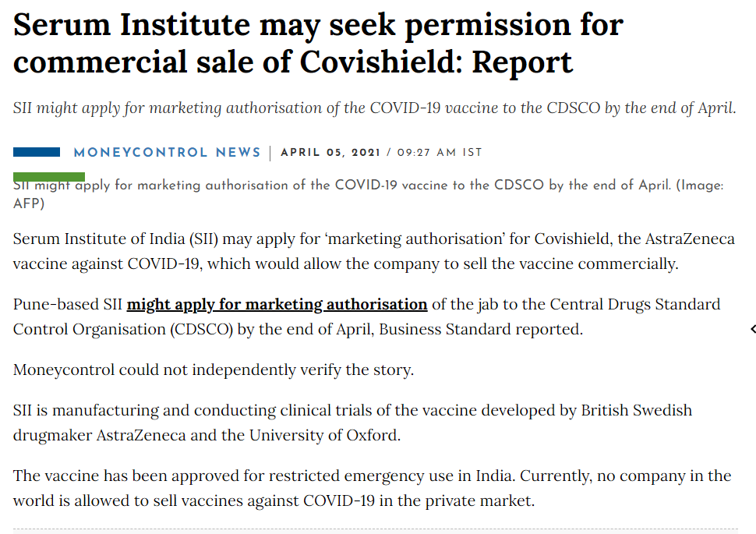Follow the 'might apply for marketing authorisation' link
The width and height of the screenshot is (756, 534).
pyautogui.click(x=277, y=304)
